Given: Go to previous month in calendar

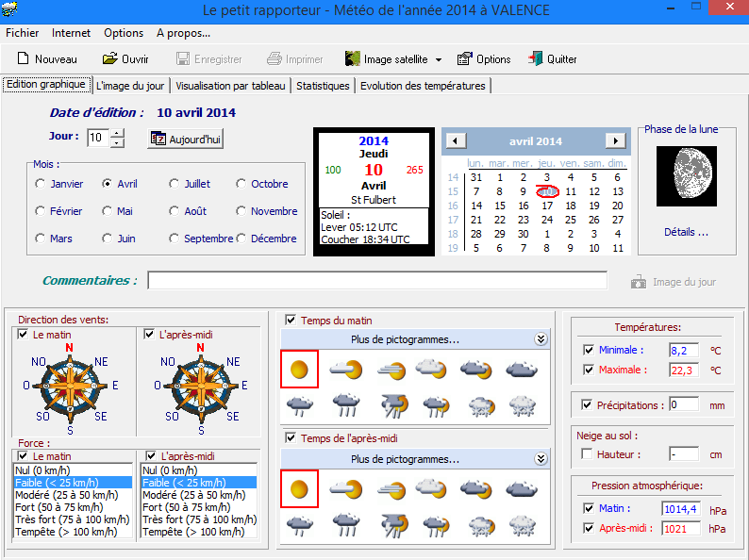Looking at the screenshot, I should pos(456,140).
